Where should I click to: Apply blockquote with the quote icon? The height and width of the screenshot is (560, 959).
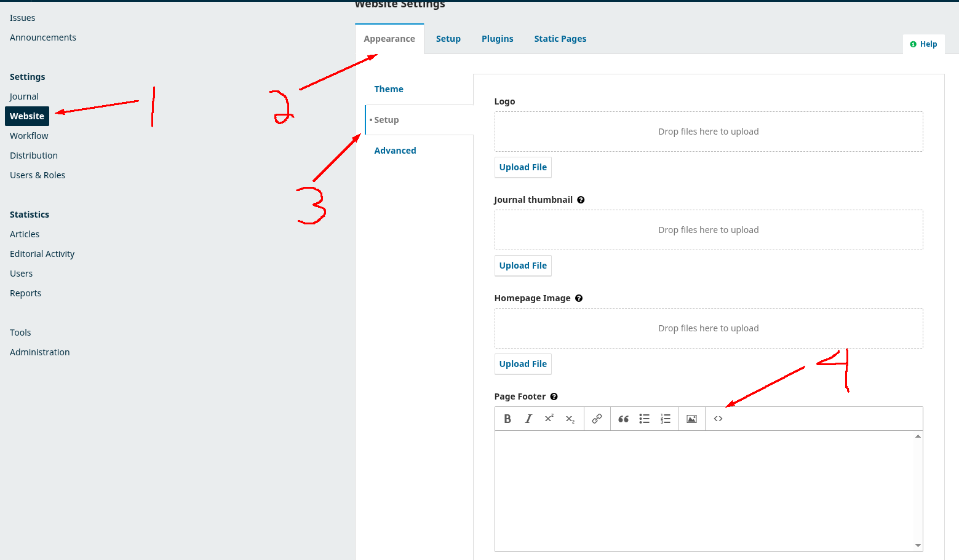point(623,419)
